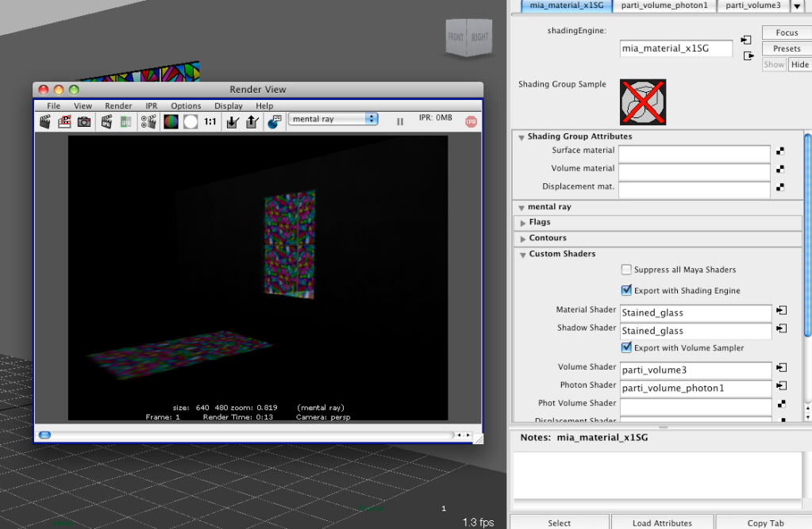
Task: Take a snapshot with the camera icon
Action: (83, 121)
